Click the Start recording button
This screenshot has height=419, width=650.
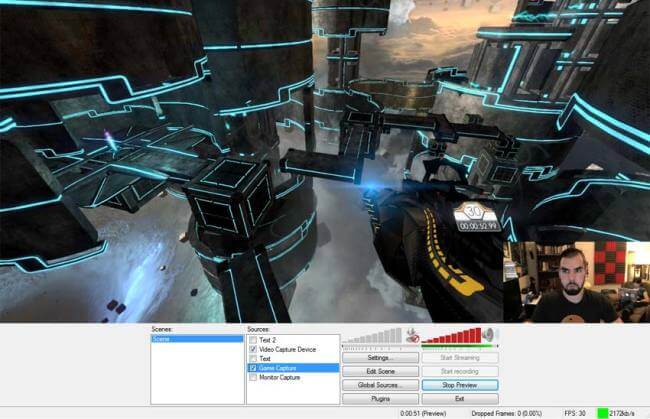pyautogui.click(x=460, y=371)
